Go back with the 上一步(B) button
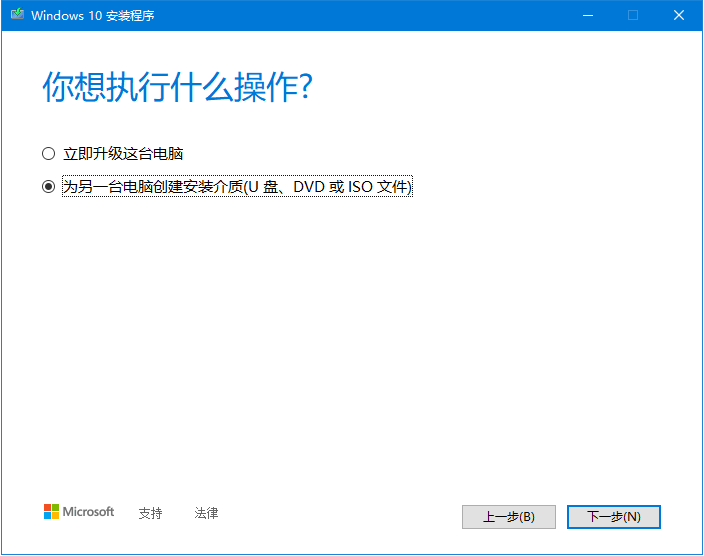704x556 pixels. coord(508,517)
